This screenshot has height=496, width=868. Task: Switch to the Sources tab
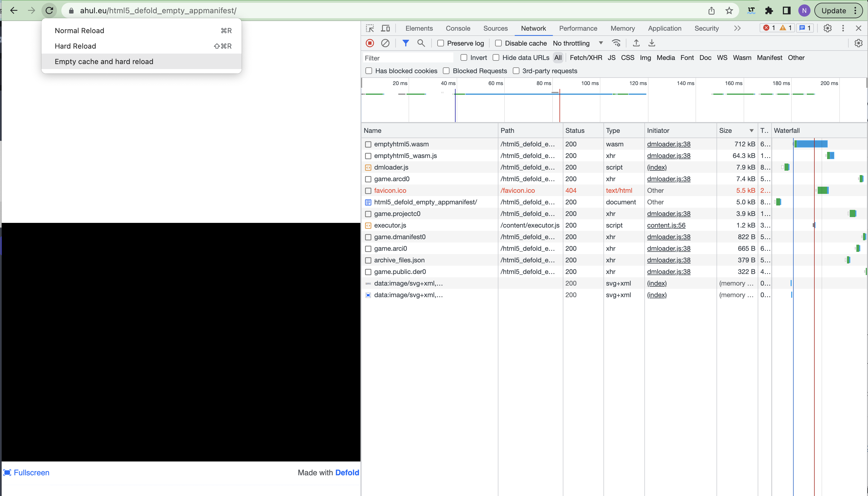pyautogui.click(x=495, y=28)
